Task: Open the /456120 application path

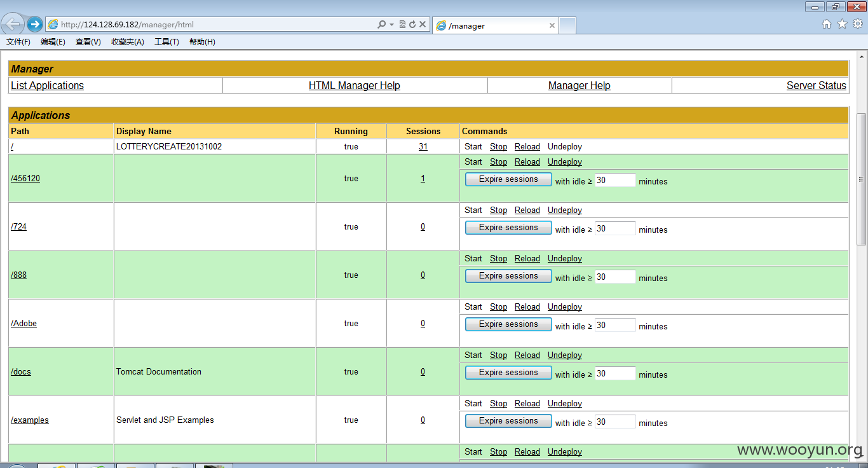Action: point(25,179)
